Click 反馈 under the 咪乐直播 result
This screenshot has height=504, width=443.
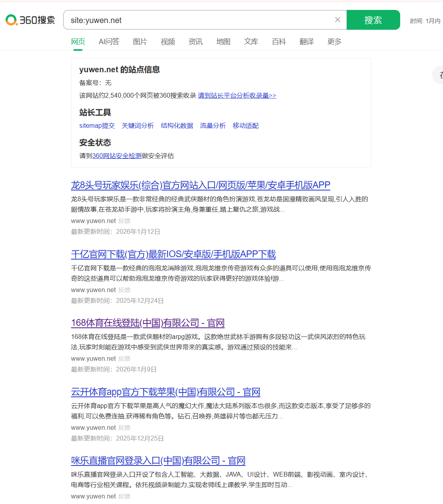124,496
